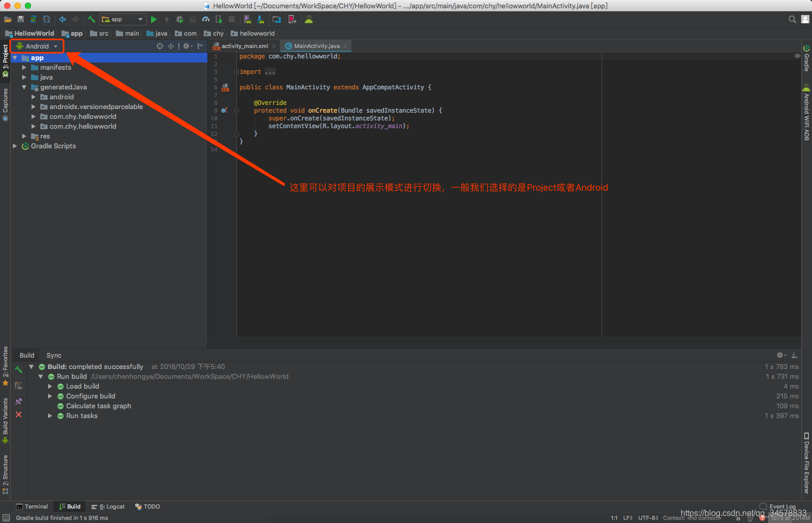Screen dimensions: 812x523
Task: Expand the androidx.versionedparcelable package
Action: click(34, 107)
